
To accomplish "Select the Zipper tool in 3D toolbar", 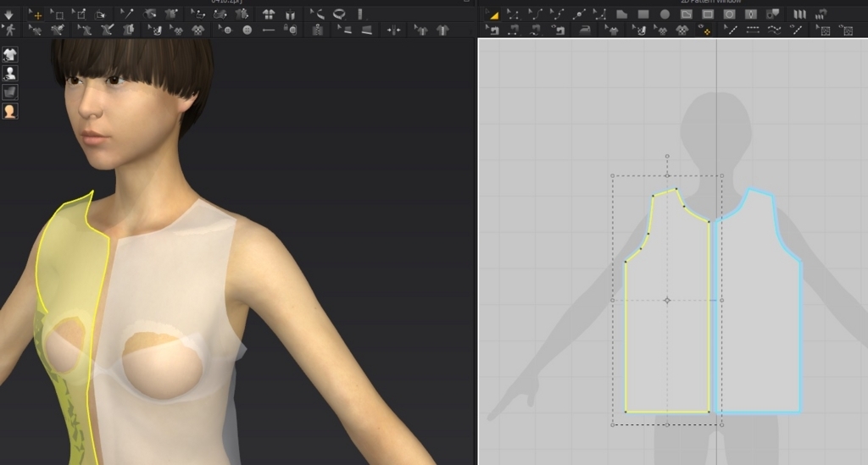I will tap(317, 30).
